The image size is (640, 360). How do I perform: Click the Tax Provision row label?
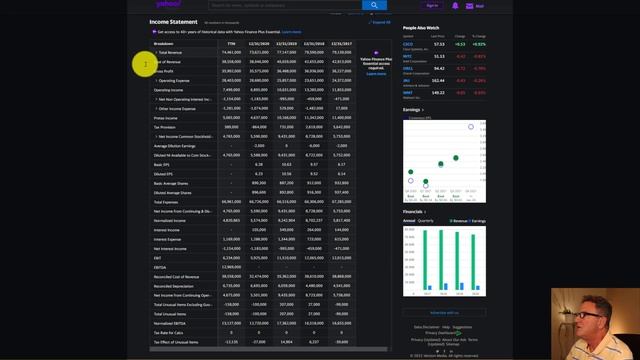pos(164,127)
